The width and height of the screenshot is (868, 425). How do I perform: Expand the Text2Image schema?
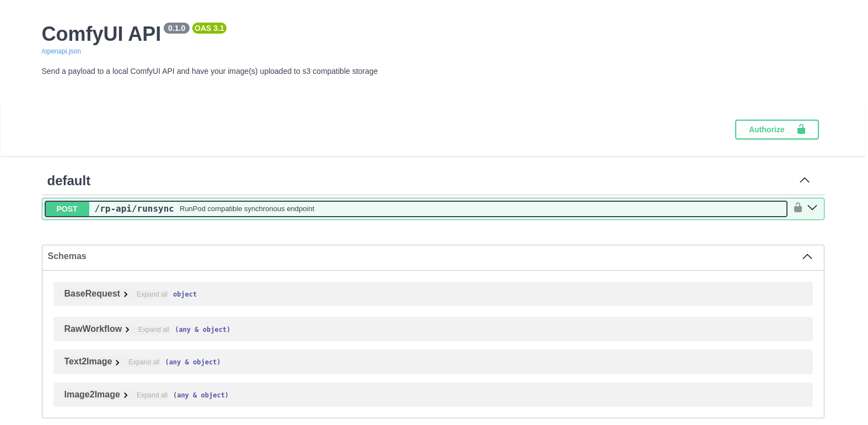coord(92,362)
